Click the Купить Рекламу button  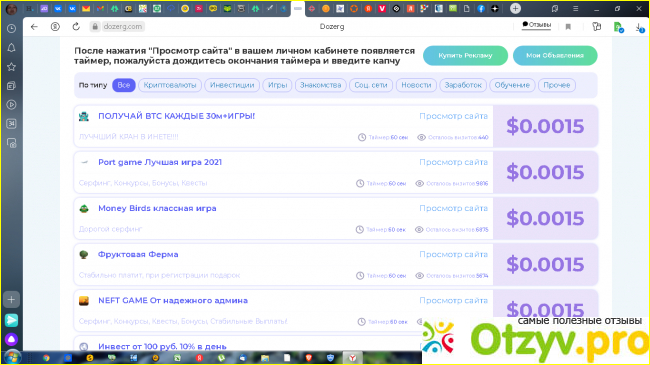465,56
